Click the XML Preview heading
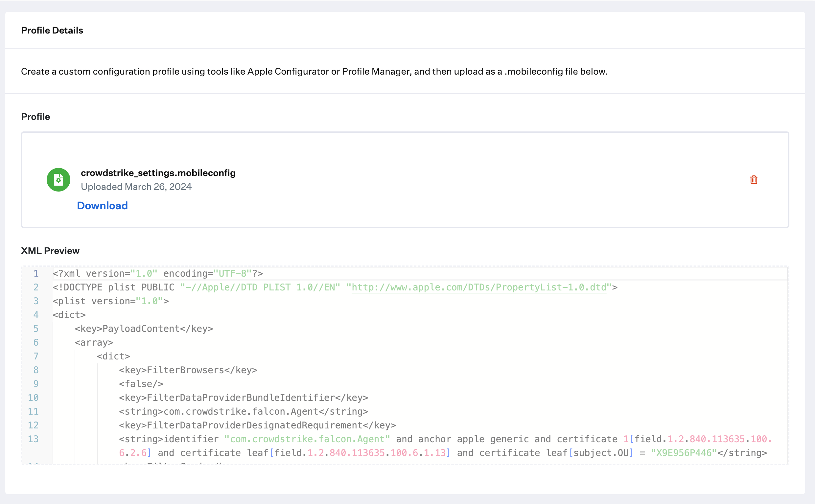 click(x=50, y=251)
